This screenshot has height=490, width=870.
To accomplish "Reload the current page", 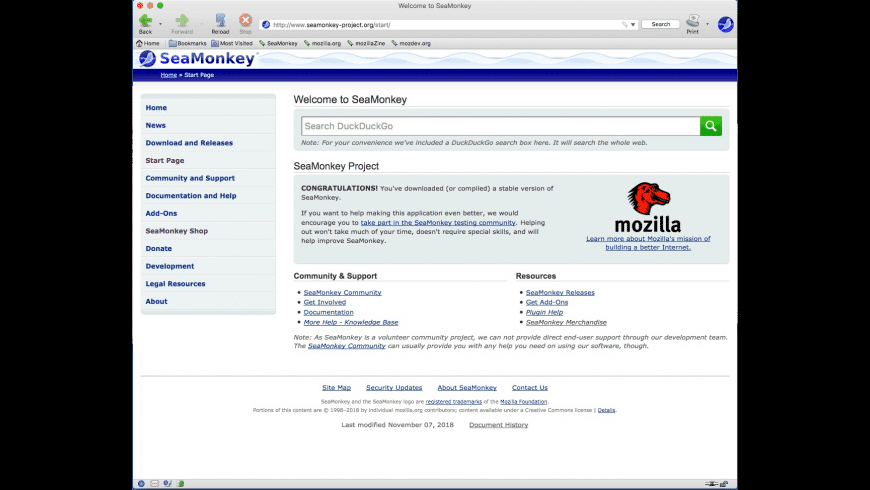I will 220,24.
